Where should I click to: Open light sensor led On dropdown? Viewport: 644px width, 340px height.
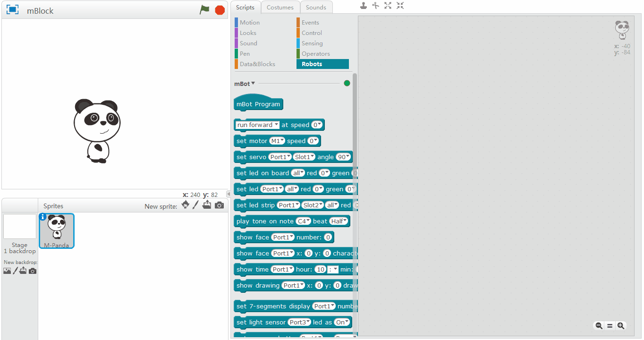point(342,322)
